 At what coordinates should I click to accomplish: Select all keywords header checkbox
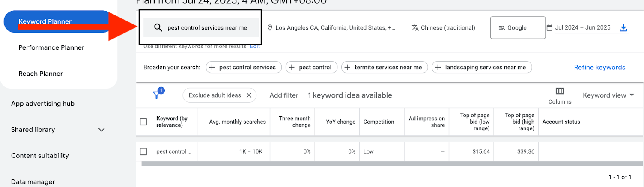(x=143, y=122)
